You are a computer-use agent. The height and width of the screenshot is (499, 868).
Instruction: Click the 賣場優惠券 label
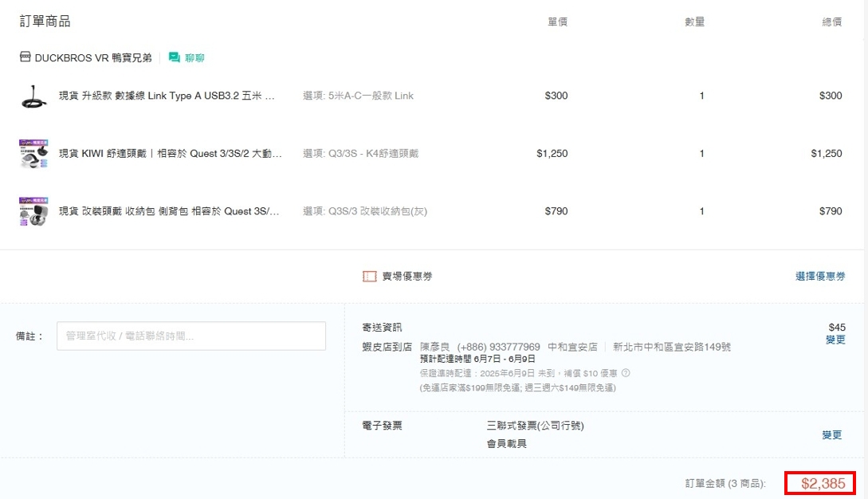coord(407,277)
